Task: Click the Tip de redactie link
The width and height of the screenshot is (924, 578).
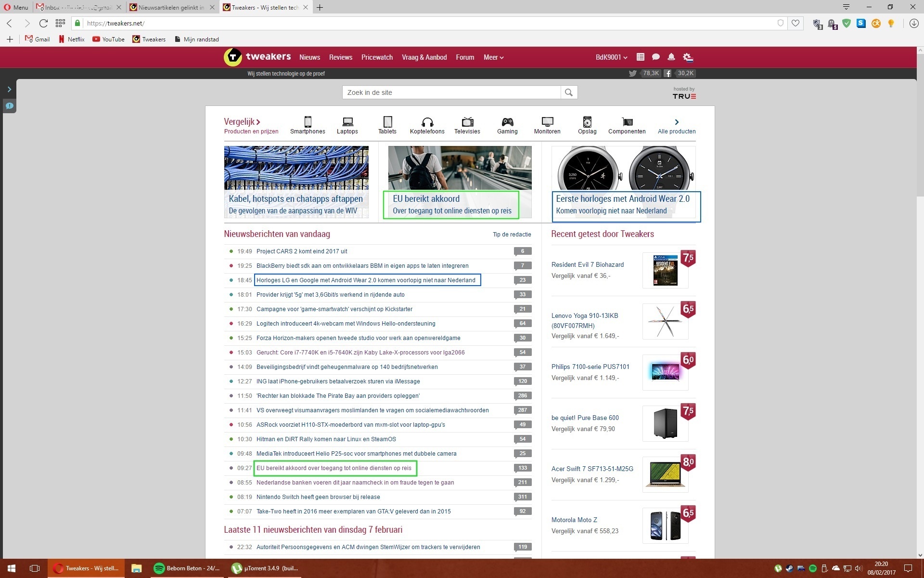Action: coord(512,235)
